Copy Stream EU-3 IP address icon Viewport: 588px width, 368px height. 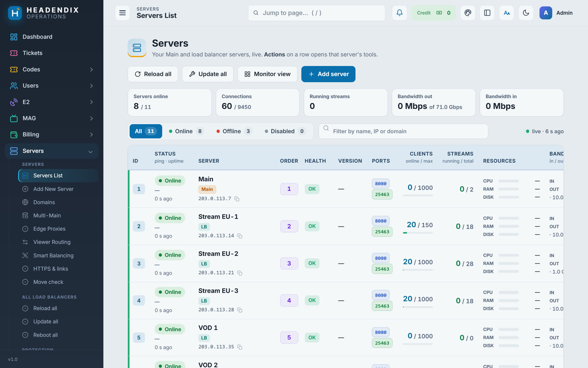pos(240,310)
